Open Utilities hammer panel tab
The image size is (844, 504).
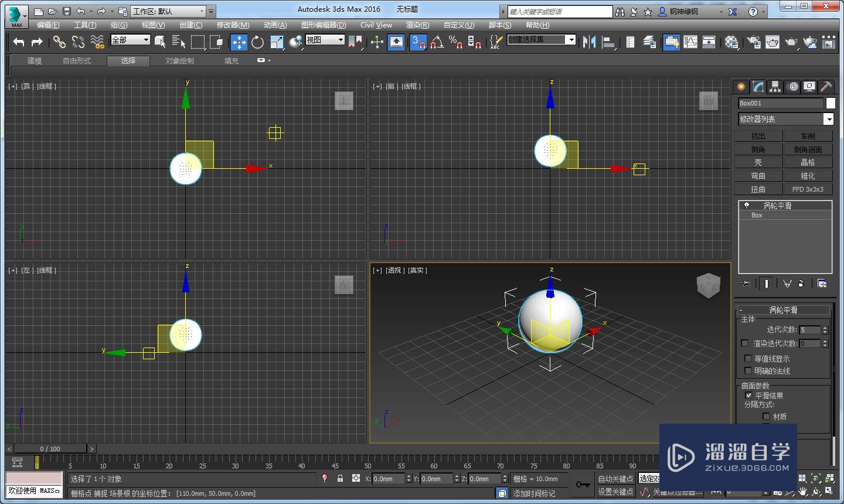click(x=826, y=87)
